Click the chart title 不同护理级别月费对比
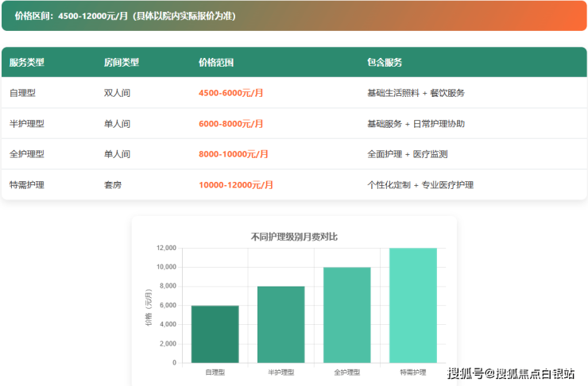588x386 pixels. [x=294, y=237]
